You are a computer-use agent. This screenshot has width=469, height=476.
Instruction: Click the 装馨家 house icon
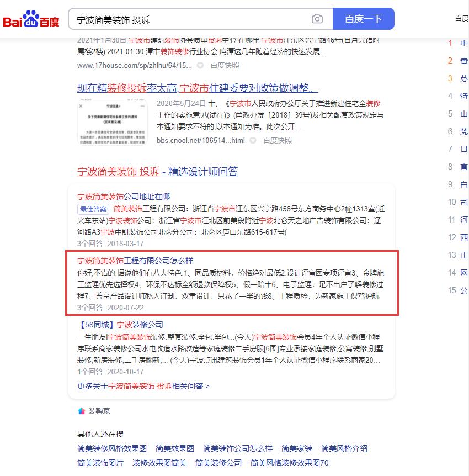click(x=81, y=411)
